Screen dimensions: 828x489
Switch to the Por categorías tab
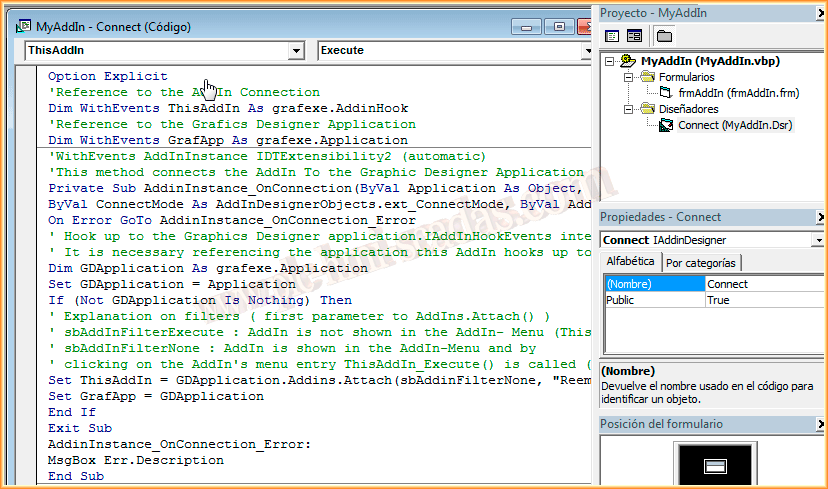[x=700, y=263]
